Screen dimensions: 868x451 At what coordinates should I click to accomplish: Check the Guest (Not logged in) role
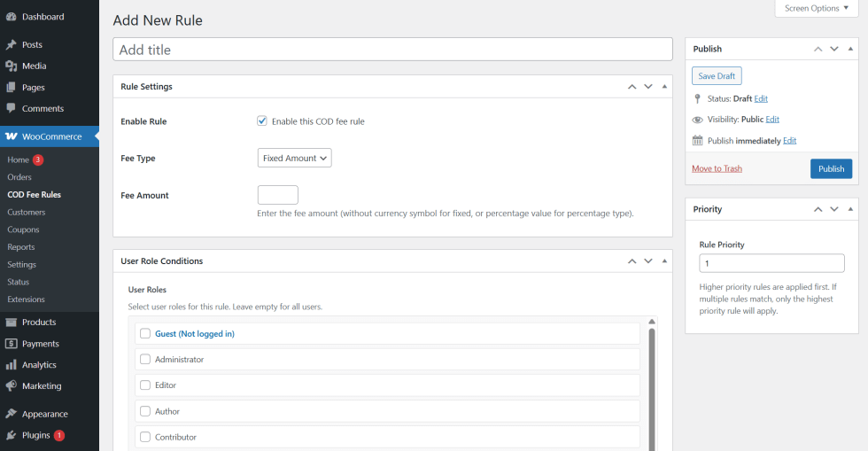coord(145,334)
